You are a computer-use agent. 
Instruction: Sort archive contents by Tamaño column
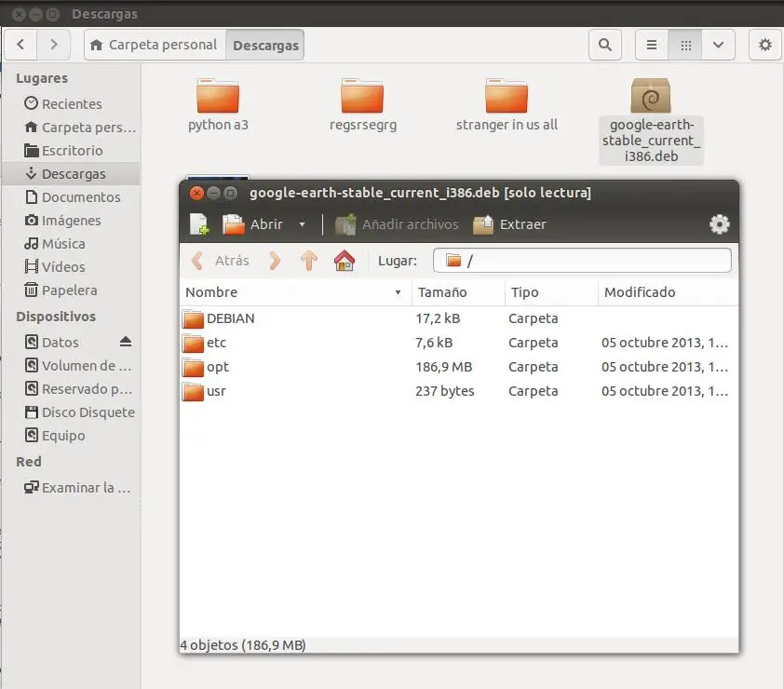tap(458, 292)
